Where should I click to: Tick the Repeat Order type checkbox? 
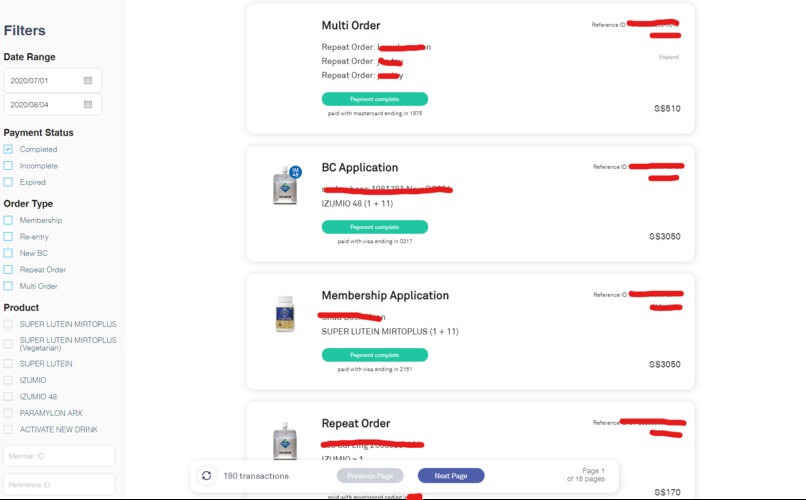8,269
